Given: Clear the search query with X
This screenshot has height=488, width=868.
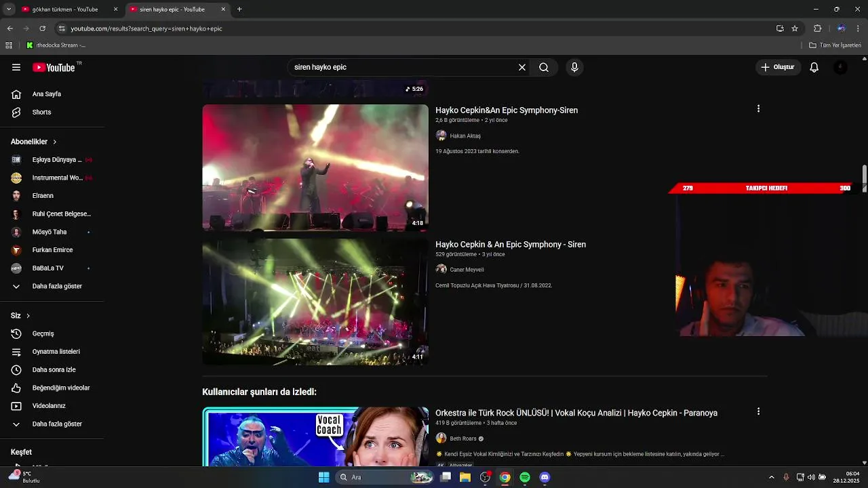Looking at the screenshot, I should [522, 67].
